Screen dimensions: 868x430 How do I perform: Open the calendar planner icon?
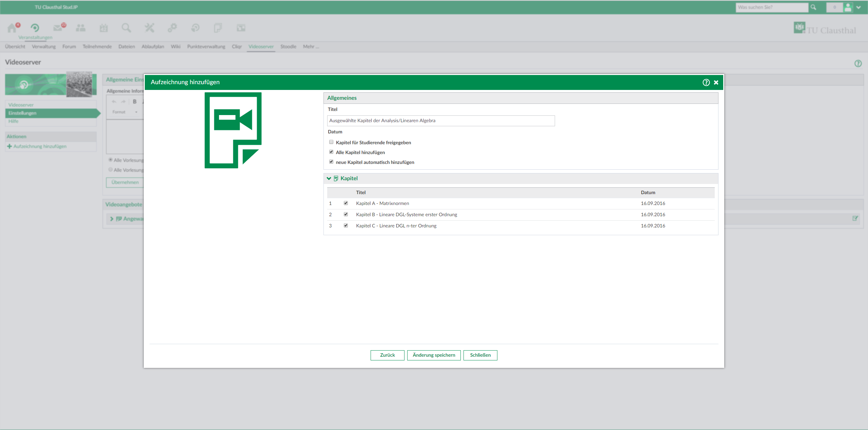pos(104,28)
